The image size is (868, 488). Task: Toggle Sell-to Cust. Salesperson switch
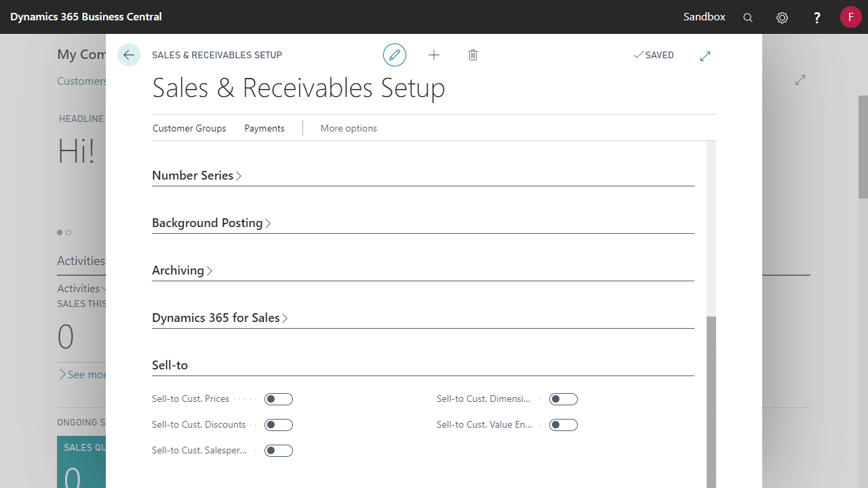(x=279, y=451)
